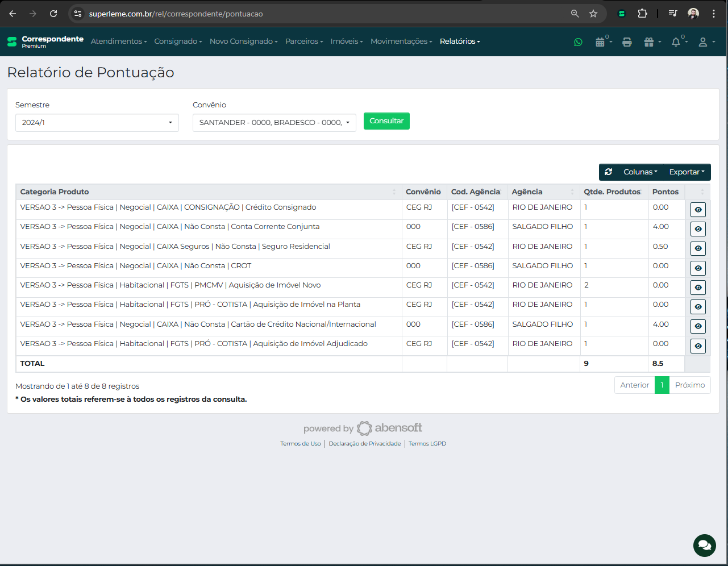Expand the Convênio selection dropdown
The width and height of the screenshot is (728, 566).
274,123
